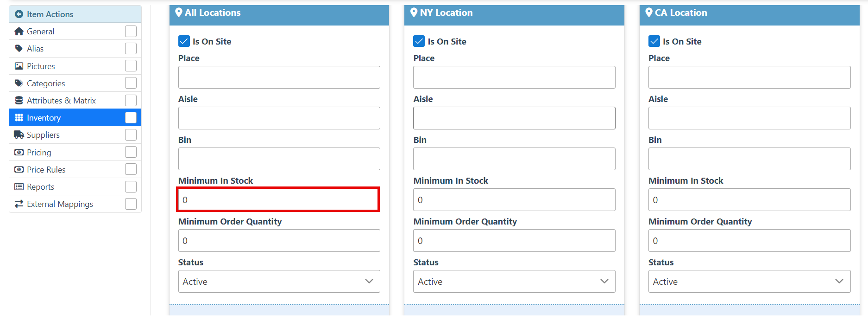Uncheck Is On Site for All Locations
This screenshot has height=321, width=868.
click(x=184, y=41)
